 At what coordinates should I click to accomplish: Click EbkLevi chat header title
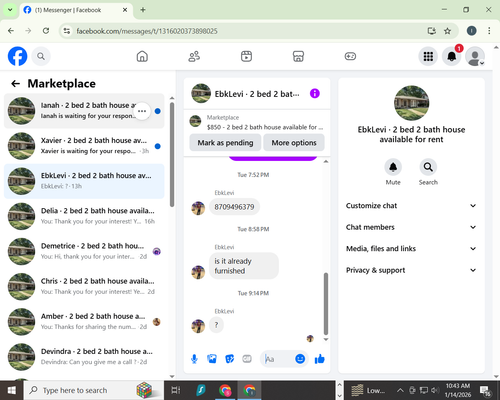click(257, 94)
